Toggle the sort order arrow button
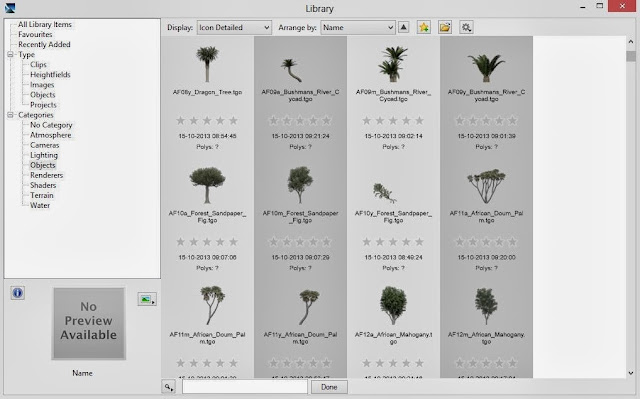This screenshot has width=640, height=399. coord(403,27)
